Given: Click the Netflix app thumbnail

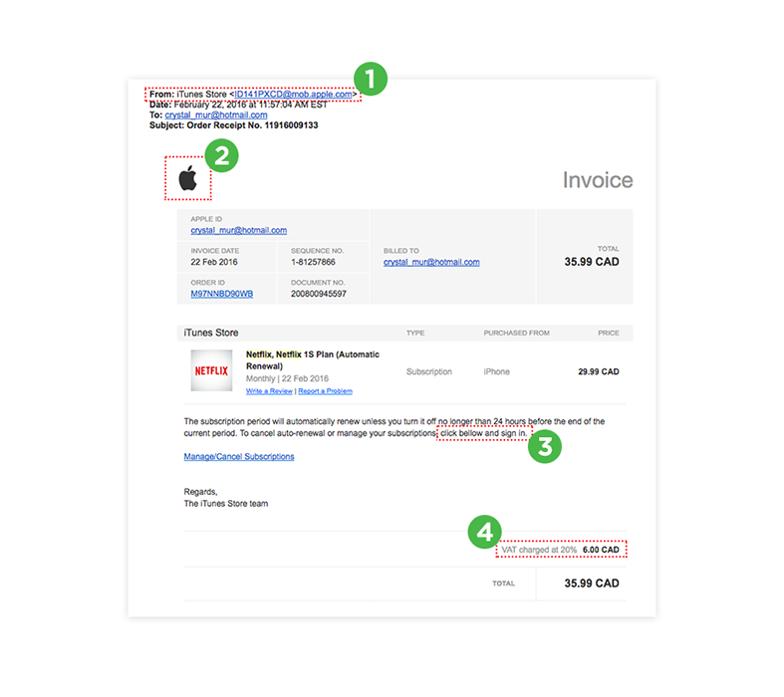Looking at the screenshot, I should [x=211, y=370].
